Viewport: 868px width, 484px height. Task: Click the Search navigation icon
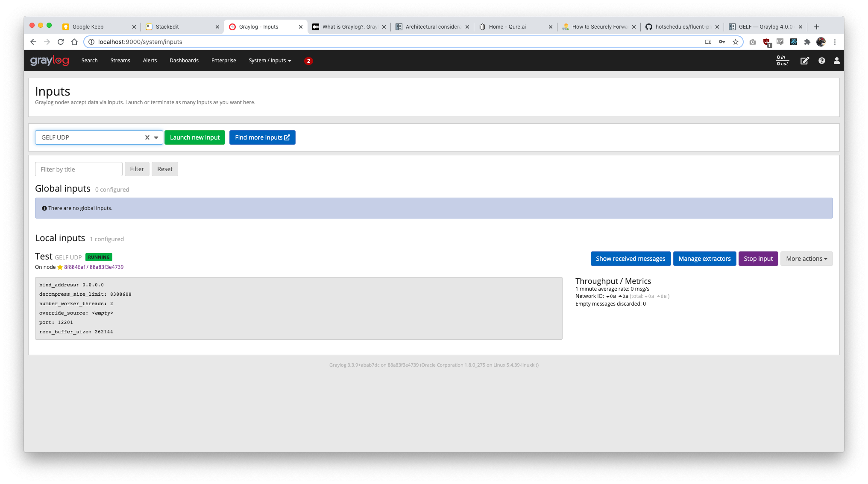[89, 60]
